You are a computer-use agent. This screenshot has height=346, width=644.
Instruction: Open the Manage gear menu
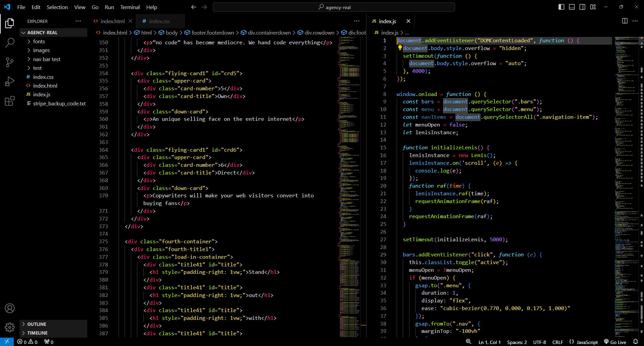[10, 327]
